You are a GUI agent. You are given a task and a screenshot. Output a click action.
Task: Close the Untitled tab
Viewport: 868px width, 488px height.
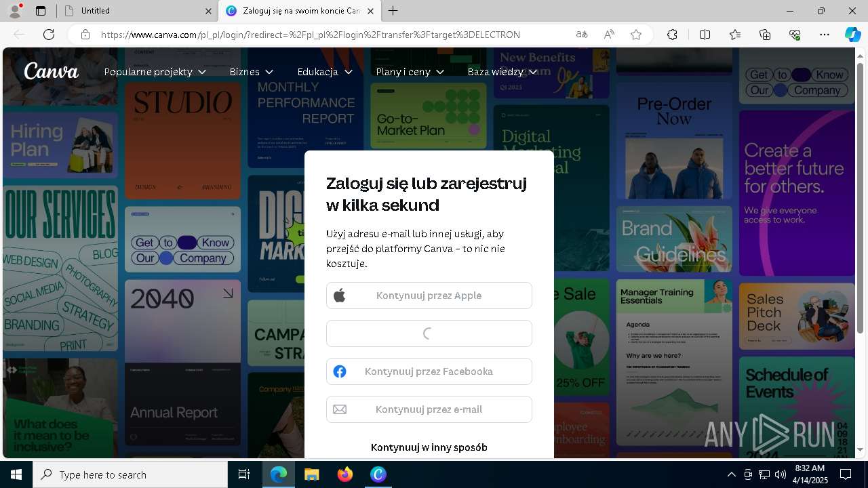[208, 11]
